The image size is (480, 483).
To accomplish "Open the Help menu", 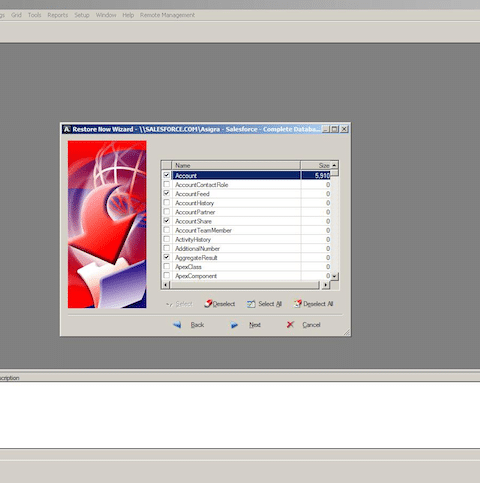I will click(x=128, y=15).
